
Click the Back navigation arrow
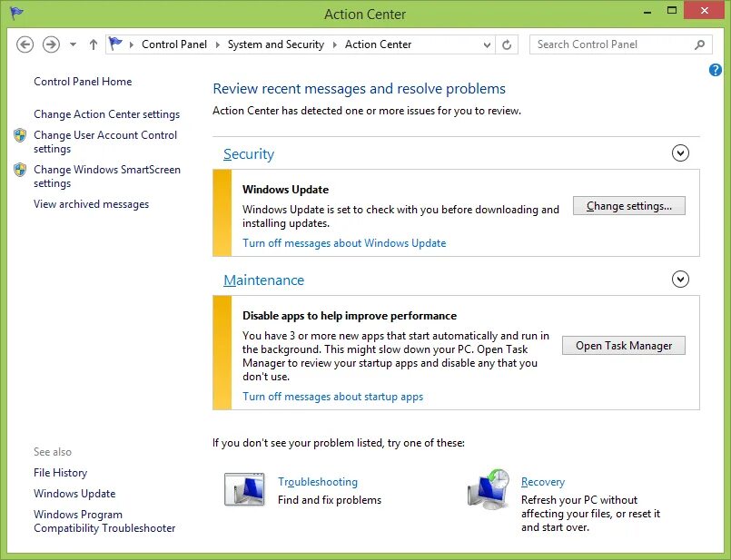tap(25, 44)
